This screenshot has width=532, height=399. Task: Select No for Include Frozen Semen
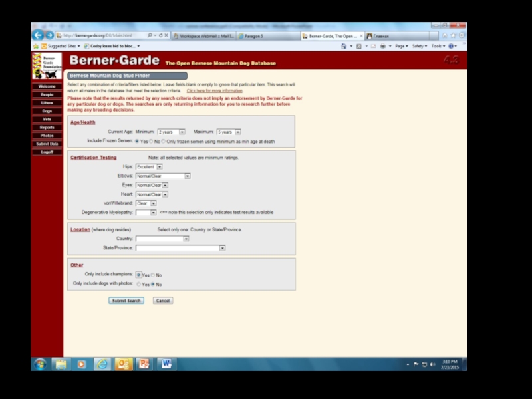pyautogui.click(x=152, y=142)
